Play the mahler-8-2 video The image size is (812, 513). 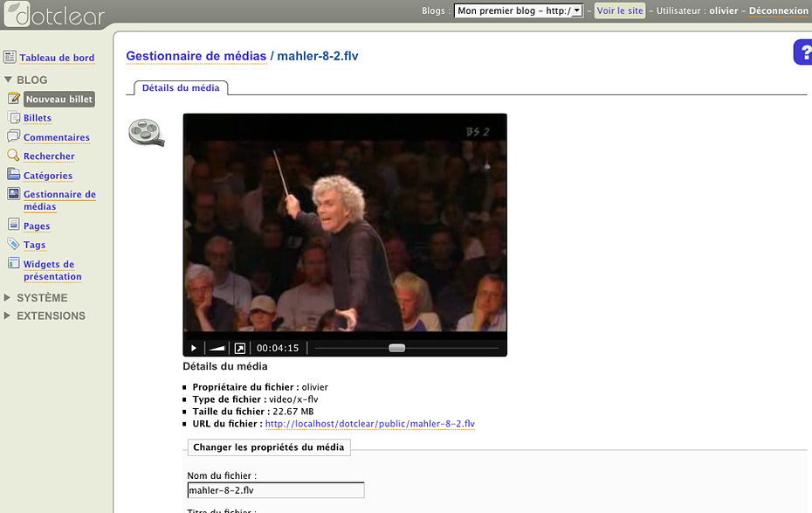pos(194,348)
